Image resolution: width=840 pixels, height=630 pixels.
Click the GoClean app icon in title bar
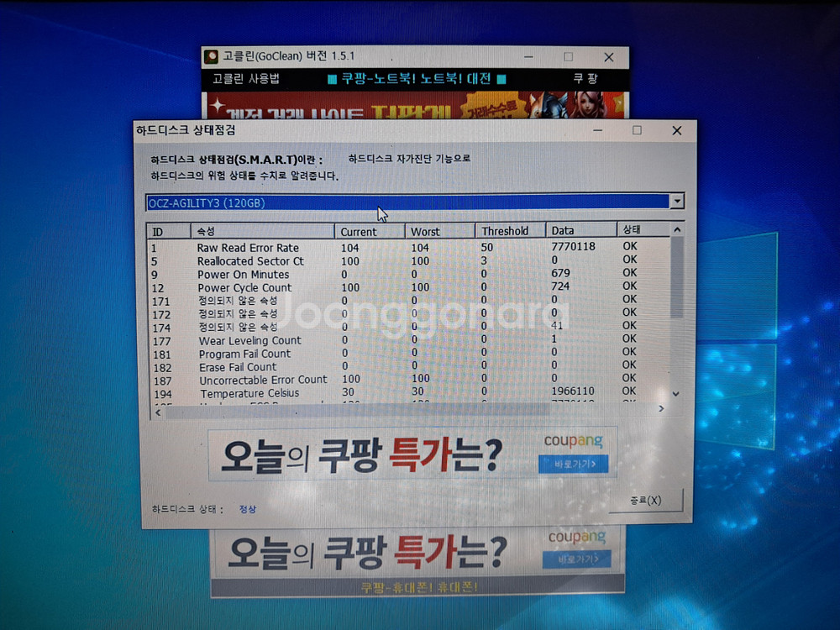[212, 56]
